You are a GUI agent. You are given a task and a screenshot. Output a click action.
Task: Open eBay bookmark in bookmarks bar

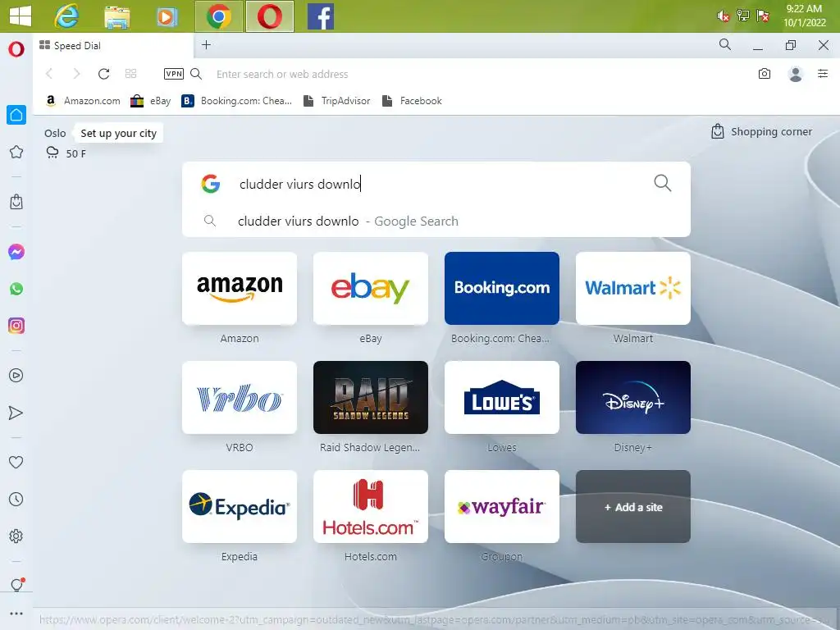coord(151,101)
